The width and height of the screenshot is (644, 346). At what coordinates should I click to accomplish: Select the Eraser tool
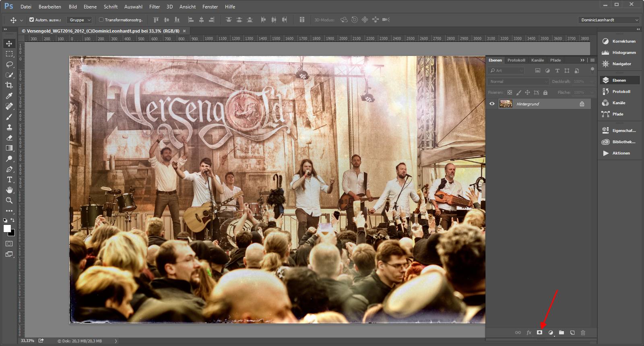(x=9, y=138)
